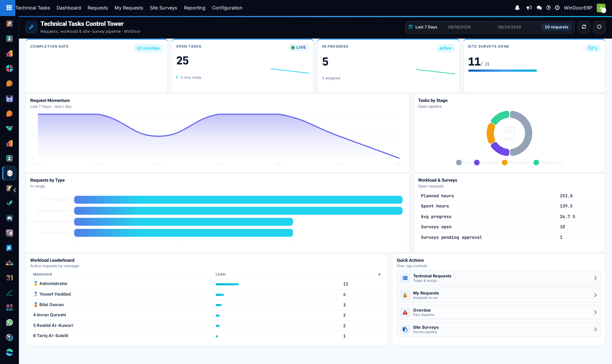Viewport: 612px width, 364px height.
Task: Open the 31 calendar app in sidebar
Action: (9, 278)
